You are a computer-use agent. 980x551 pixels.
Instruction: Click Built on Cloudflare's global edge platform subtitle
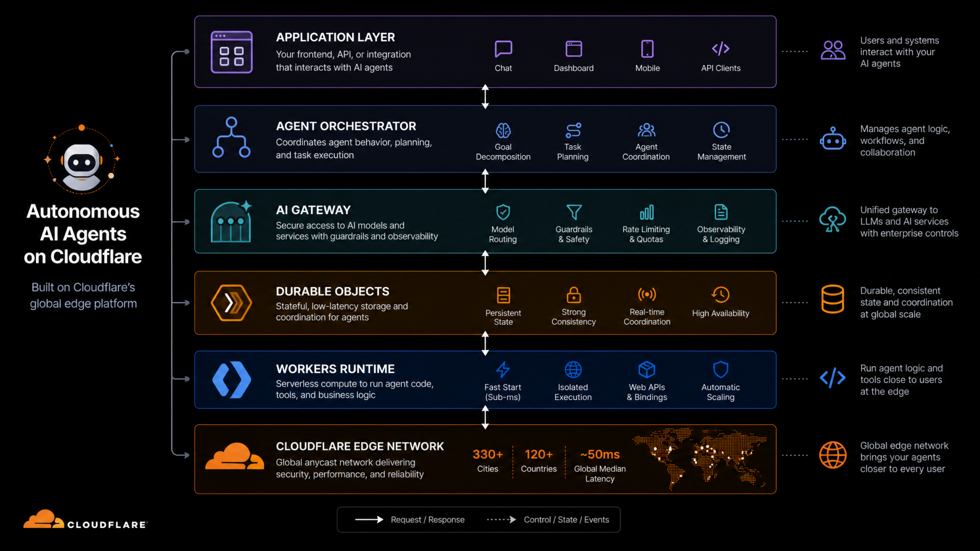[83, 295]
